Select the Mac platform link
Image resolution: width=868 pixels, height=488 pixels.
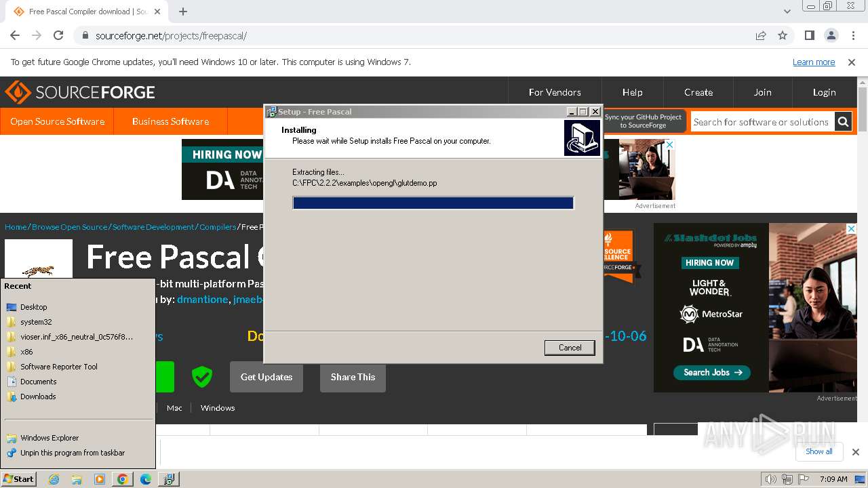(x=174, y=408)
